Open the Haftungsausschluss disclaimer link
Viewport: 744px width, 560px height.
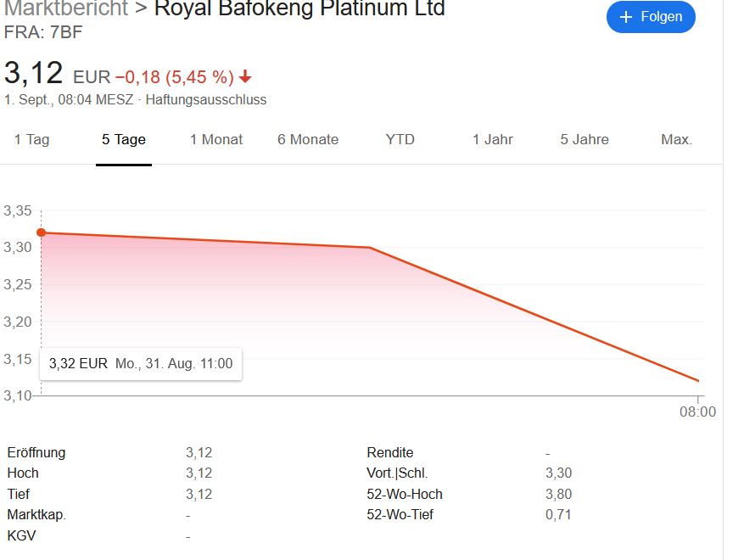[206, 100]
